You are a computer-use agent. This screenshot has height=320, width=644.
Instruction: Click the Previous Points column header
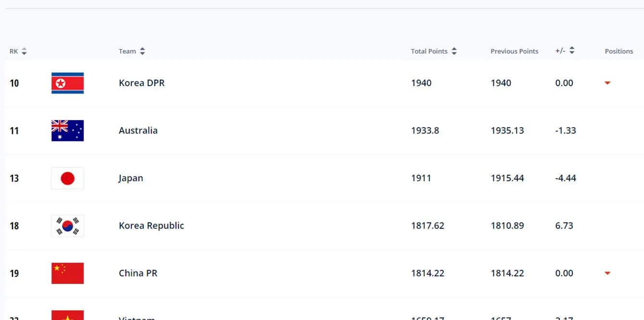tap(514, 51)
